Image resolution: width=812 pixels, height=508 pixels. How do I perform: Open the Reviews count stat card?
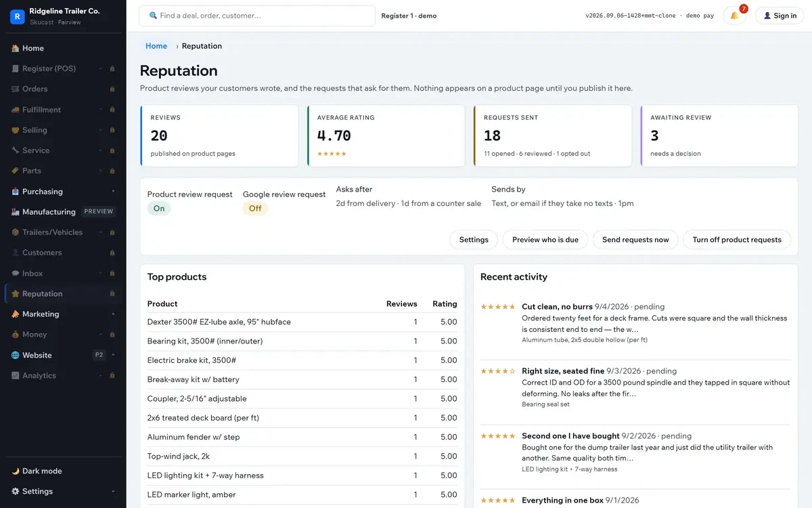click(x=219, y=135)
